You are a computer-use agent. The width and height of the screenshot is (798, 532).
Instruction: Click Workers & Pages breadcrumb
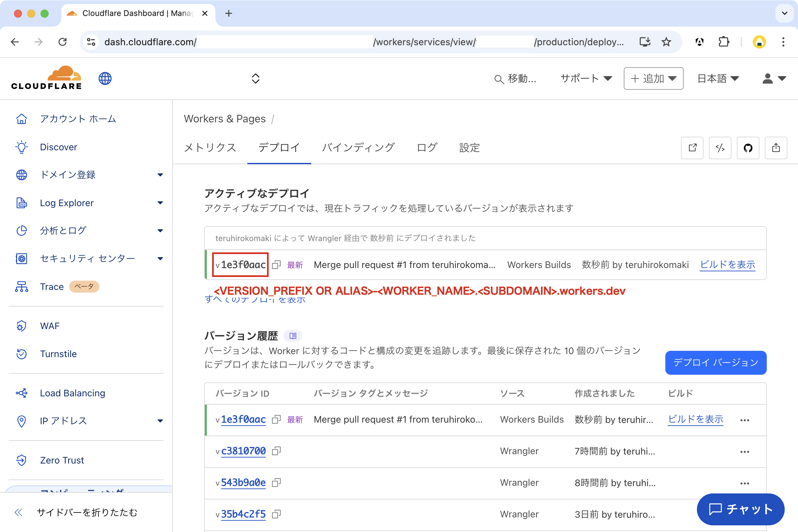click(x=225, y=119)
